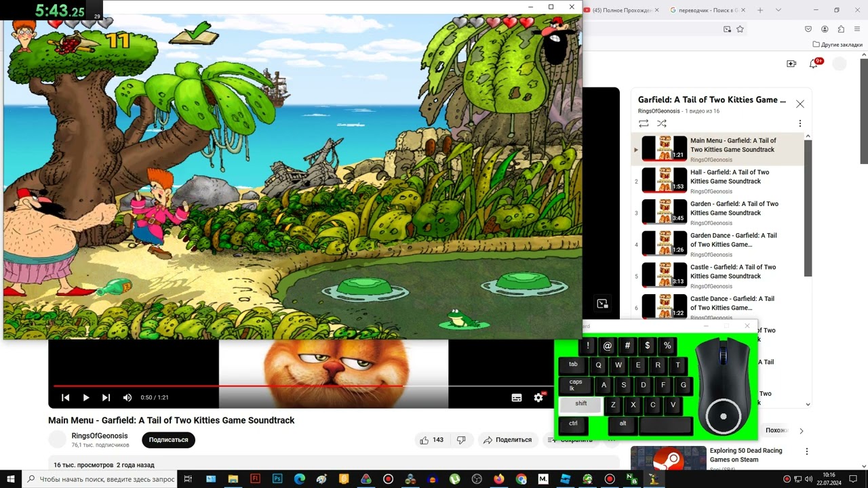Viewport: 868px width, 488px height.
Task: Open the browser extensions icon
Action: click(841, 29)
